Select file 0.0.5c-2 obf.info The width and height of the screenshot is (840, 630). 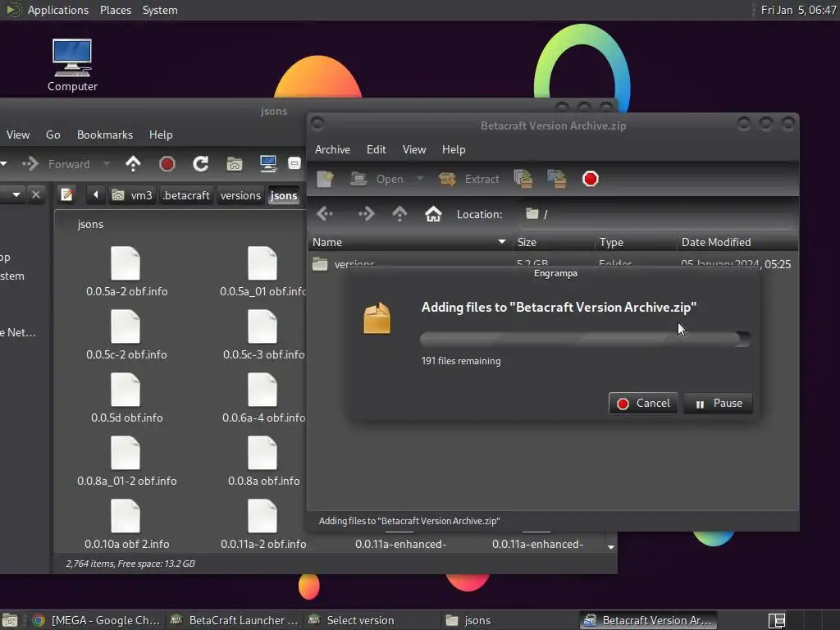coord(126,335)
